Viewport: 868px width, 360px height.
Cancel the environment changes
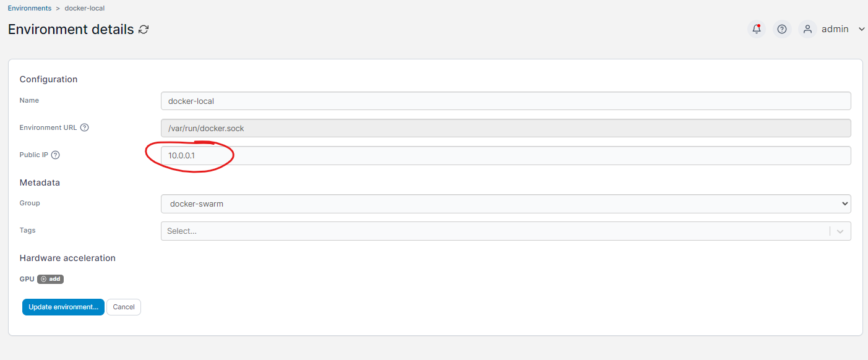coord(123,307)
